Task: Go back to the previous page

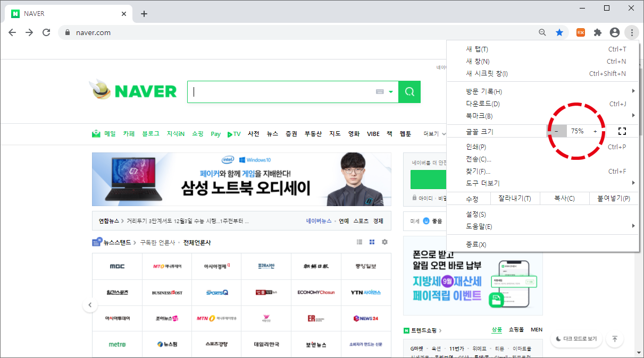Action: [12, 32]
